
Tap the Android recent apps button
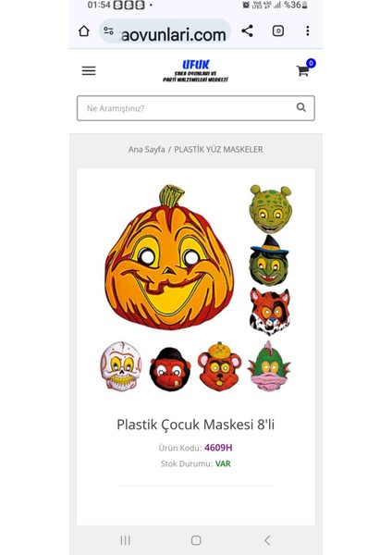[x=125, y=540]
